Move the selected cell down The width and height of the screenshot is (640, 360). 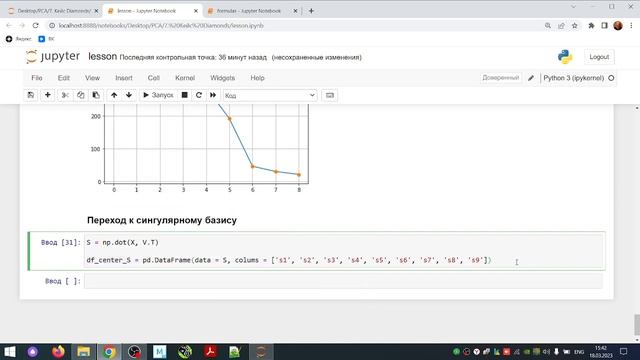point(129,95)
